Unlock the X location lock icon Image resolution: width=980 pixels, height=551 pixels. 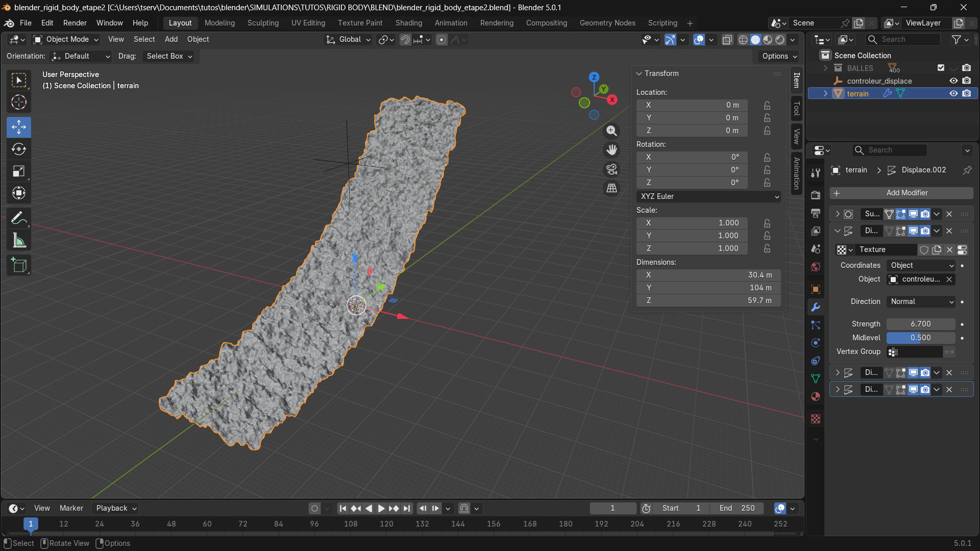767,105
